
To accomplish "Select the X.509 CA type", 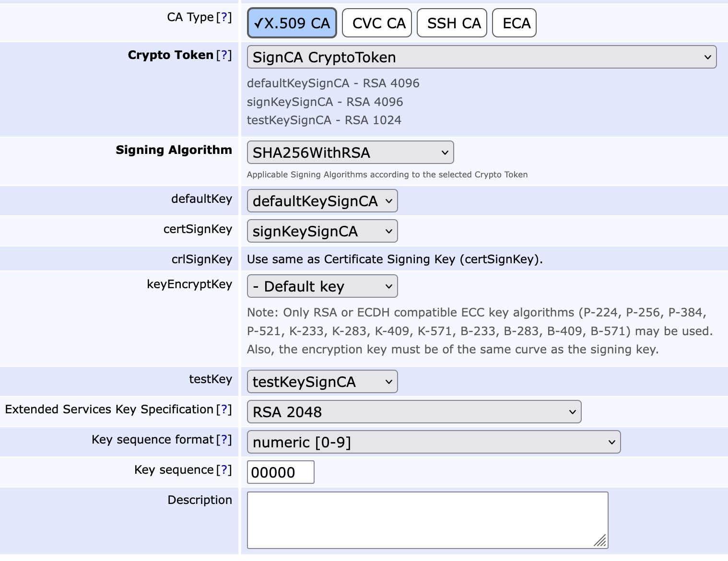I will point(291,23).
